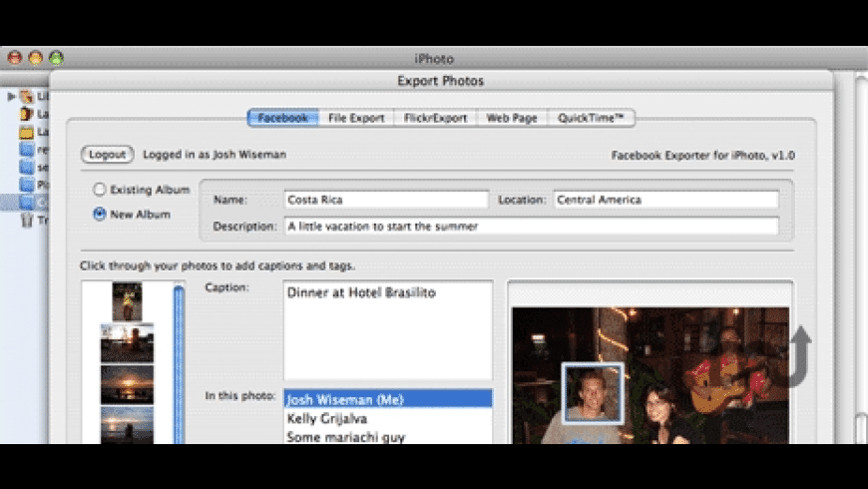Click the Logout button
This screenshot has height=489, width=868.
click(108, 155)
